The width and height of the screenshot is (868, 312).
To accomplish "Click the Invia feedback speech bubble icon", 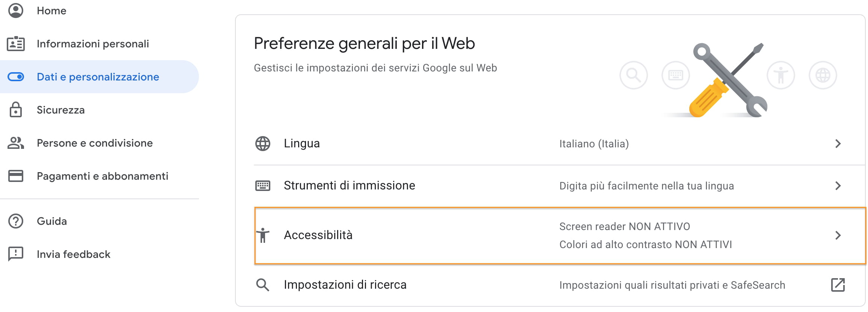I will point(16,254).
